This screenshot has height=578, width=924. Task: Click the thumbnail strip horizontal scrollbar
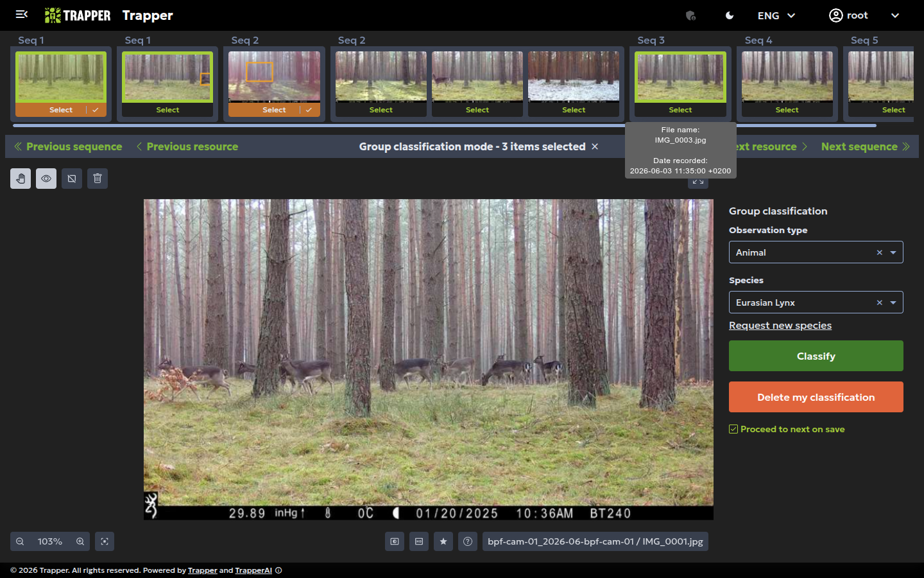click(446, 125)
